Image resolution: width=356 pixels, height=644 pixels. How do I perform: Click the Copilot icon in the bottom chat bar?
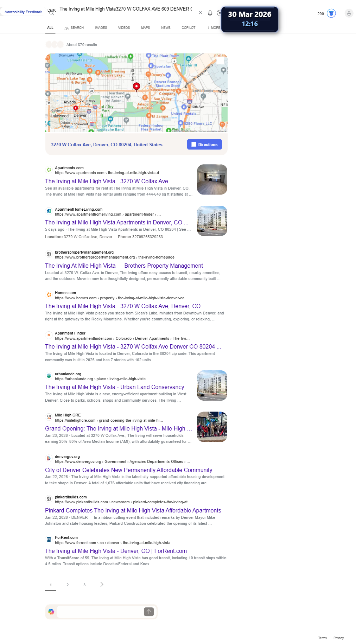(x=51, y=612)
